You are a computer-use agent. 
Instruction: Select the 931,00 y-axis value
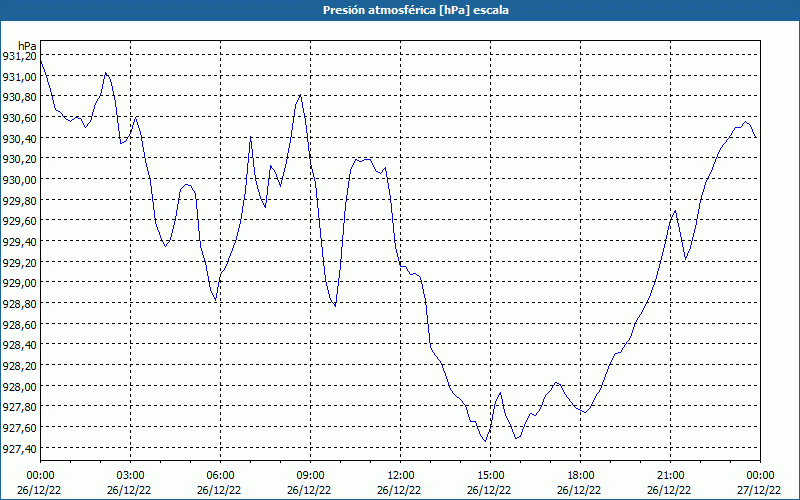pos(19,77)
